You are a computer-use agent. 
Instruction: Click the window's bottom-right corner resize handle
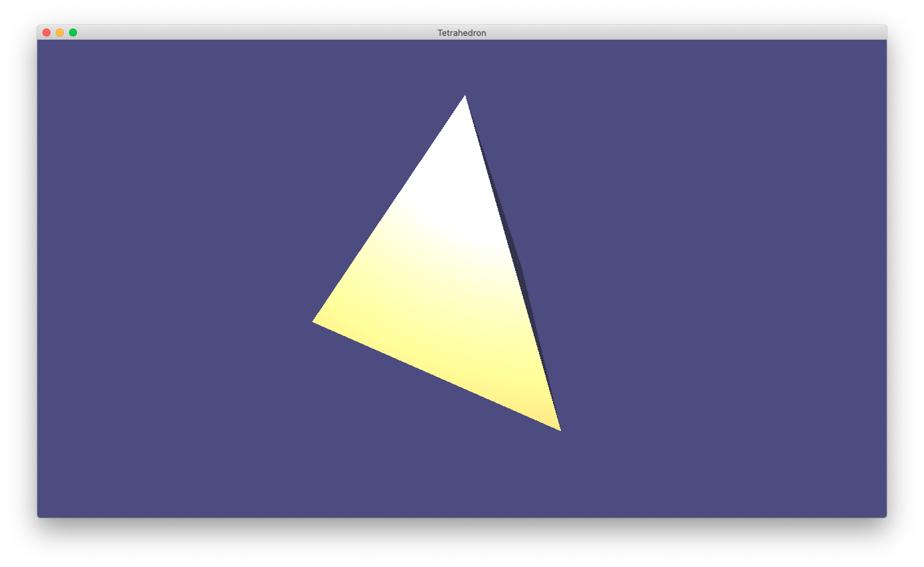885,516
